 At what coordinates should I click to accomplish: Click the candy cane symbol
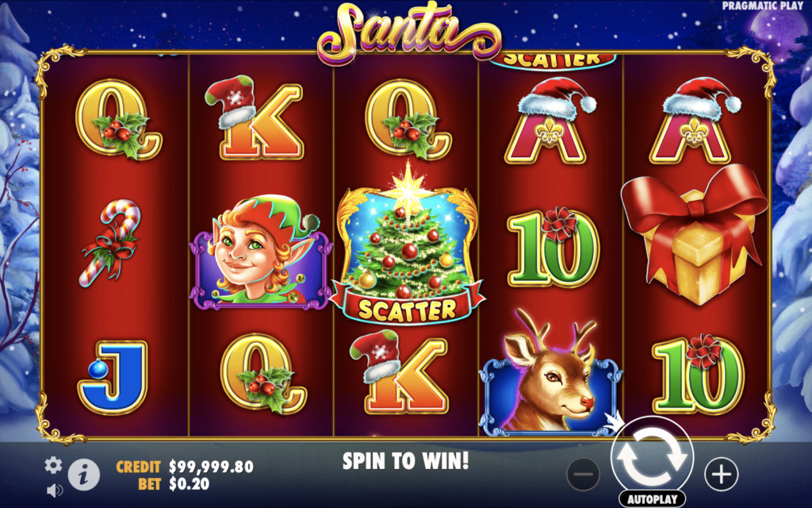[x=109, y=243]
